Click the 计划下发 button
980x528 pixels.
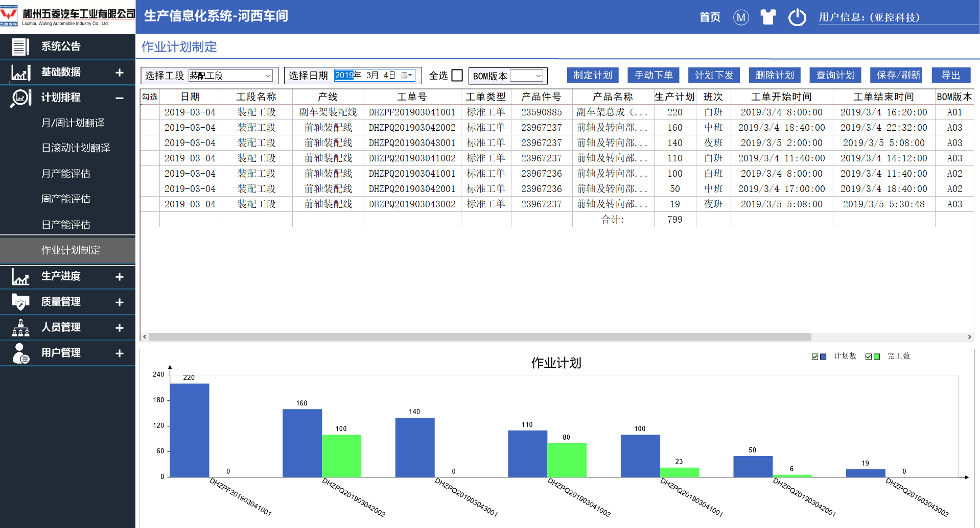pyautogui.click(x=714, y=75)
